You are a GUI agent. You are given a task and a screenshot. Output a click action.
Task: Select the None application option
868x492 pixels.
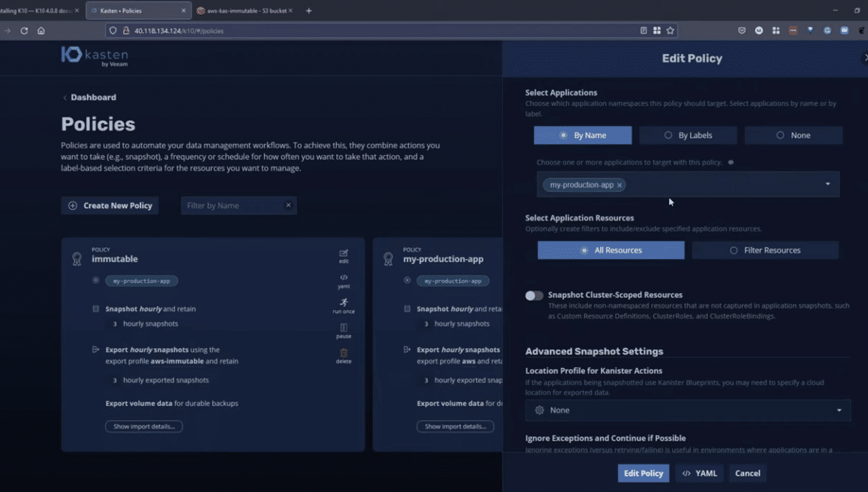[793, 135]
